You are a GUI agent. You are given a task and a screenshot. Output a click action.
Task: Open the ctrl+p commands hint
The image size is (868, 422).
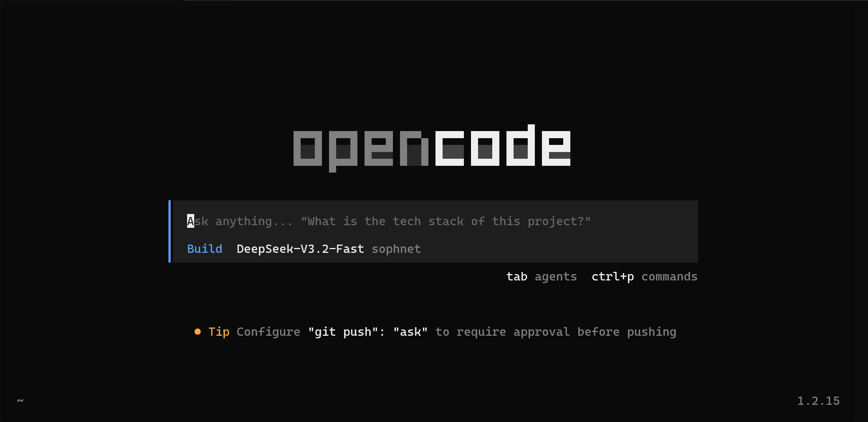click(645, 277)
